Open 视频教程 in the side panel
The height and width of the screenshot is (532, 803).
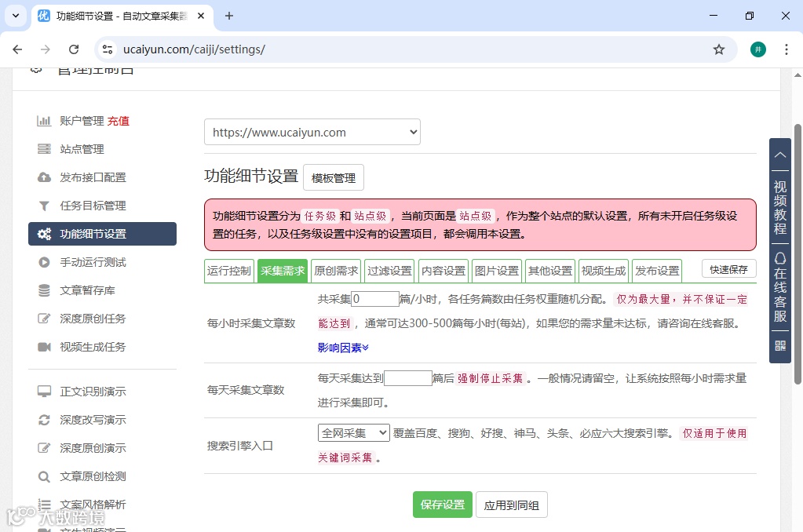point(780,207)
